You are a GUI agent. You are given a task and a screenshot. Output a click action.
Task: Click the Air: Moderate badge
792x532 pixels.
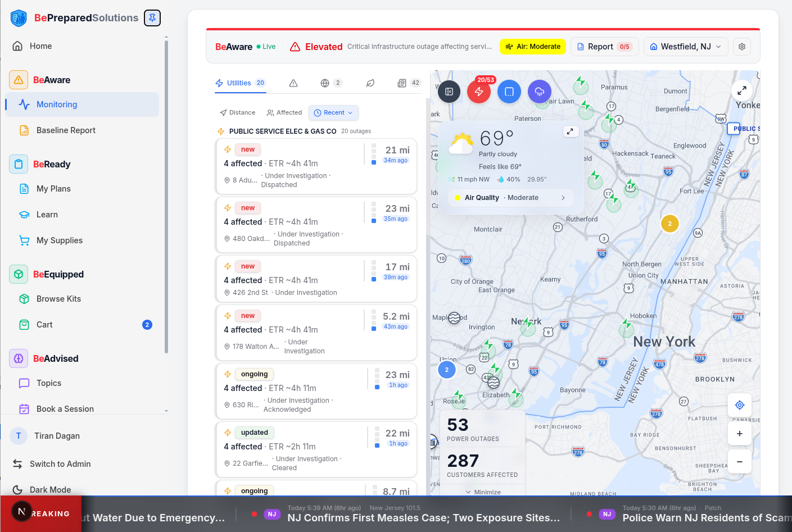click(x=533, y=47)
